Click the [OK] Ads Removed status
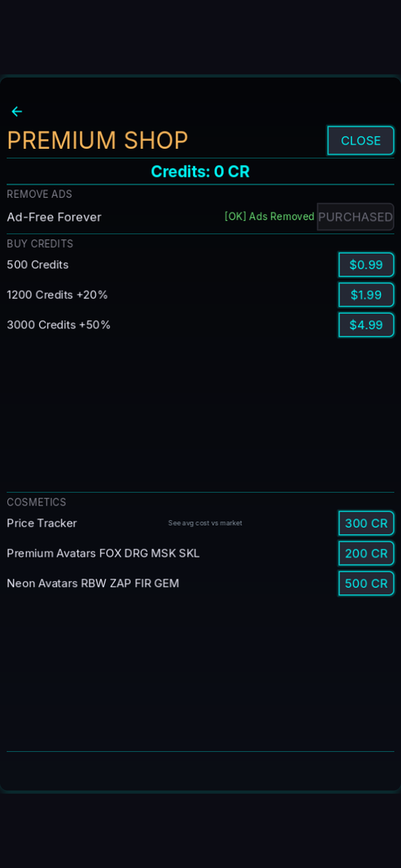 [x=269, y=216]
